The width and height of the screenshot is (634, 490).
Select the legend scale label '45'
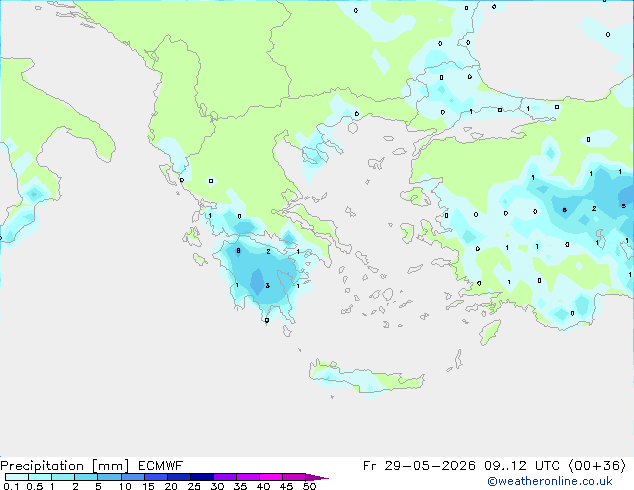(286, 486)
